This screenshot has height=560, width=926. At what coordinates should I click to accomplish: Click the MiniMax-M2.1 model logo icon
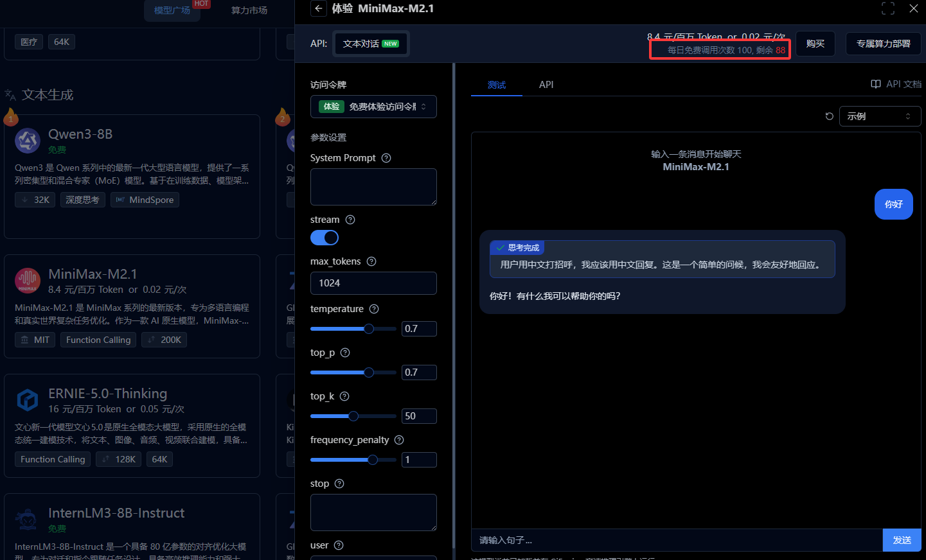pyautogui.click(x=28, y=281)
